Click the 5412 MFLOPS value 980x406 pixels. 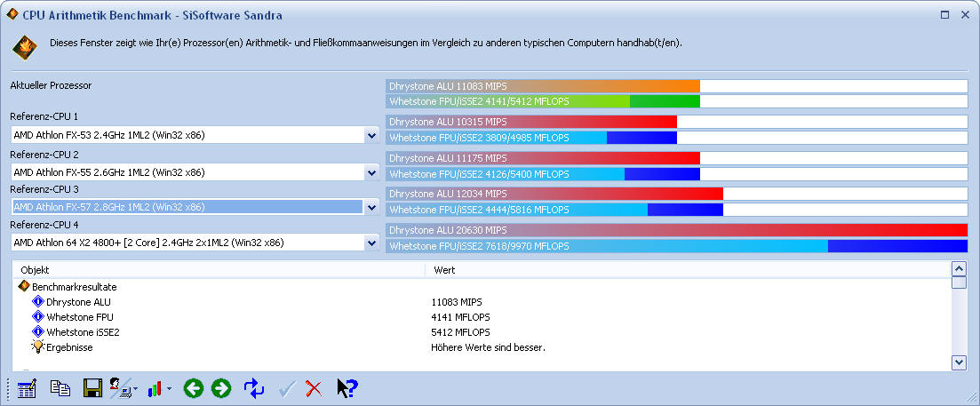[460, 331]
